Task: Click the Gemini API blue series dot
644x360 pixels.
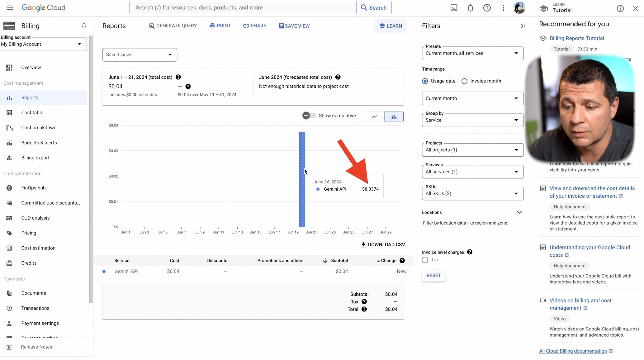Action: pyautogui.click(x=104, y=272)
